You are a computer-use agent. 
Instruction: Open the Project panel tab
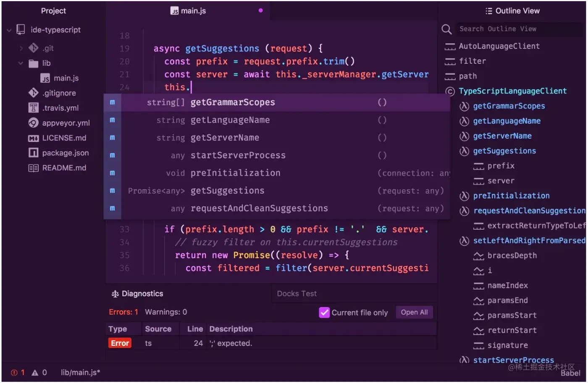coord(53,11)
